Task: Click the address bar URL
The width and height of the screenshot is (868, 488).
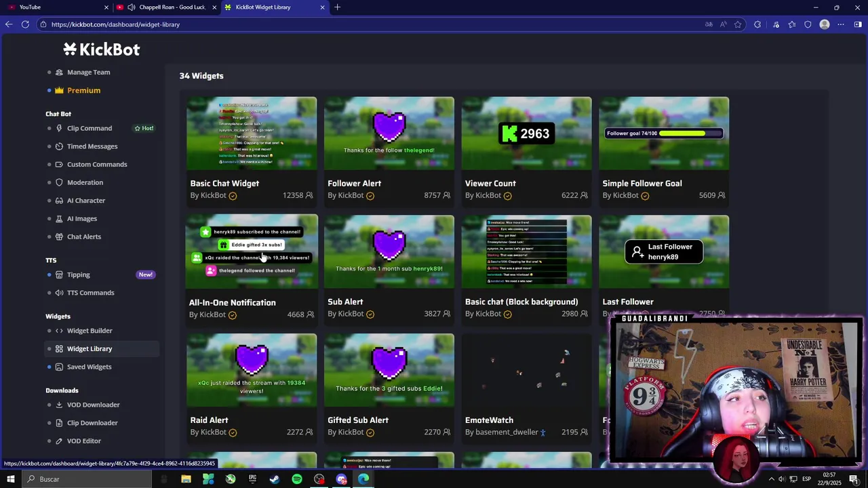Action: (115, 24)
